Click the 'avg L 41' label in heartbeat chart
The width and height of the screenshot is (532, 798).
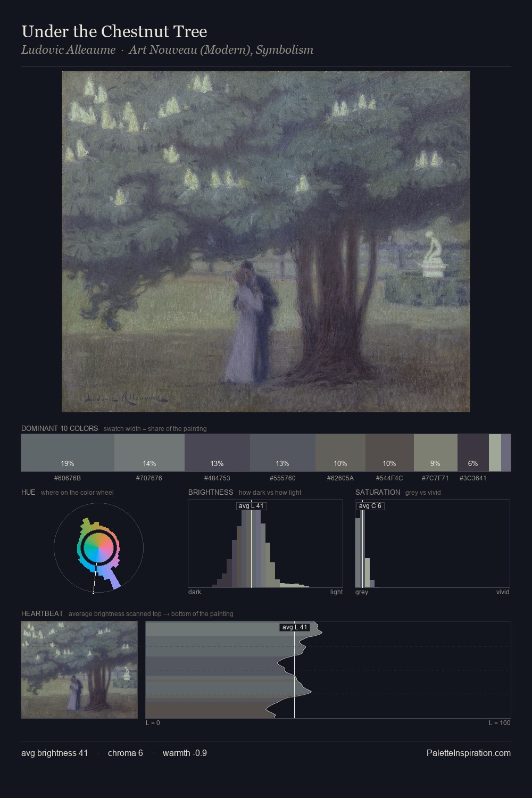(295, 627)
